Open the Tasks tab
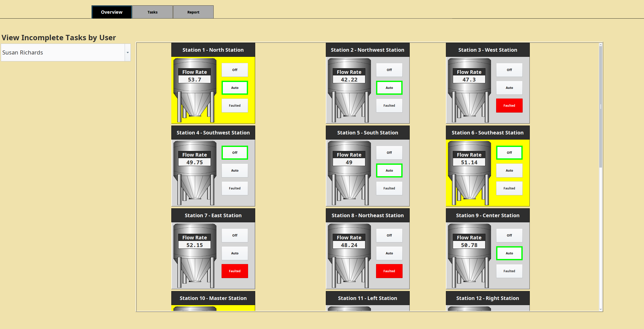Image resolution: width=644 pixels, height=329 pixels. [x=152, y=12]
